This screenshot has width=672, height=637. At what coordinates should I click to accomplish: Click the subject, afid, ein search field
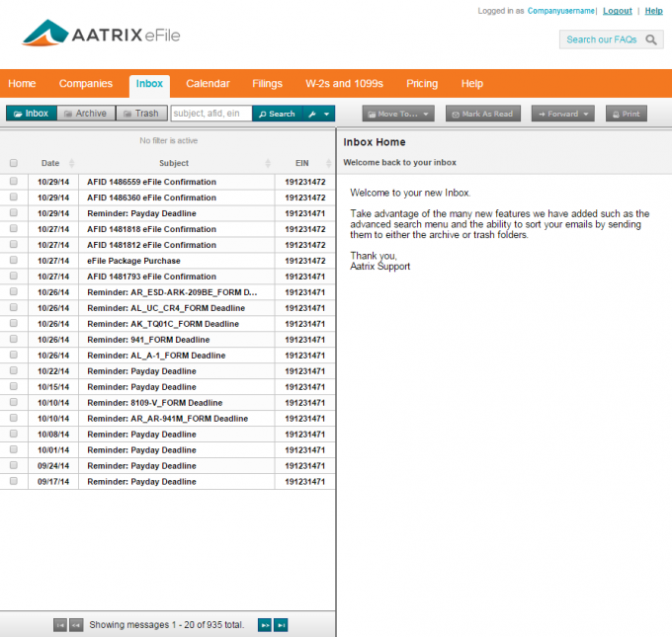210,114
